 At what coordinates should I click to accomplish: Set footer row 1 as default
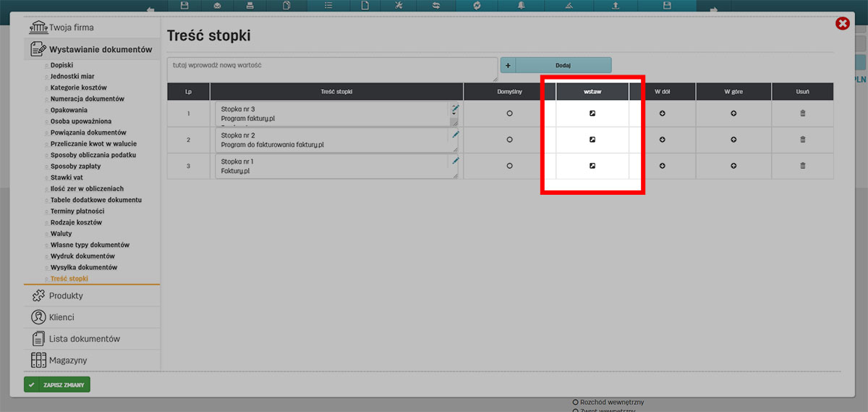[x=510, y=114]
